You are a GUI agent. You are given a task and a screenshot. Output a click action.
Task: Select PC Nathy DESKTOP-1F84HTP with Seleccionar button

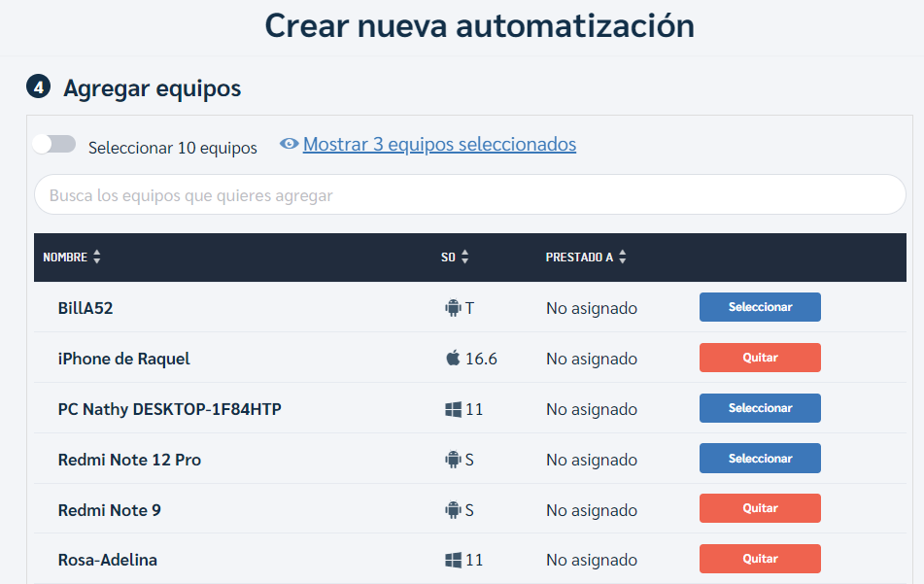point(760,408)
